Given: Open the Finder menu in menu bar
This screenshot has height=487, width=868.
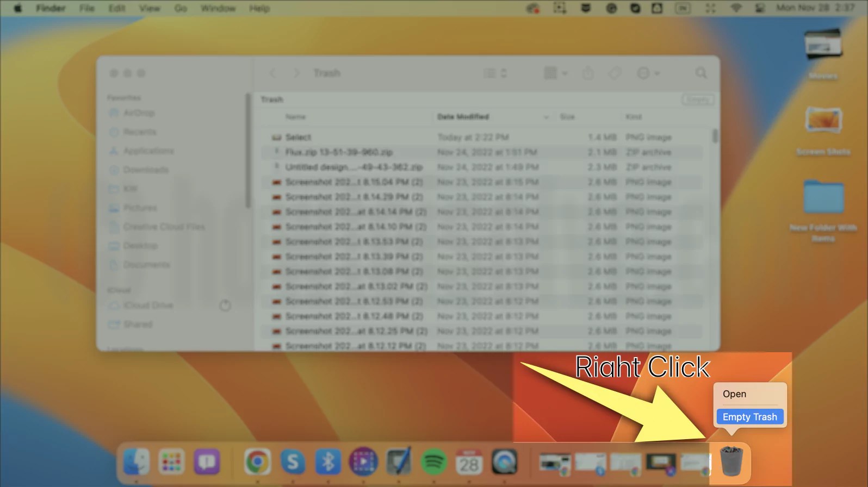Looking at the screenshot, I should [51, 8].
